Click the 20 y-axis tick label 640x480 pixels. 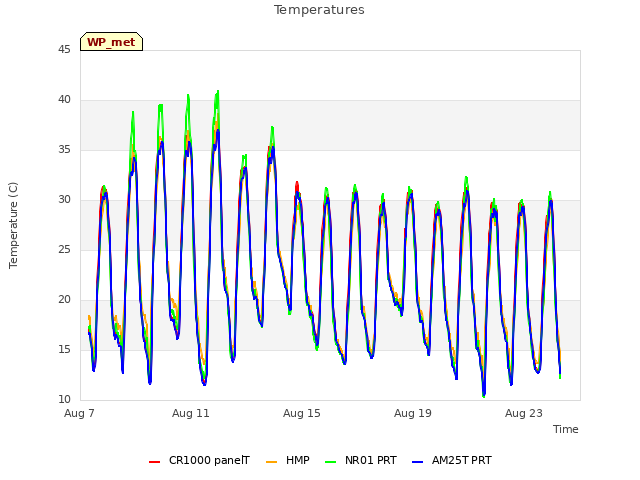[x=64, y=300]
